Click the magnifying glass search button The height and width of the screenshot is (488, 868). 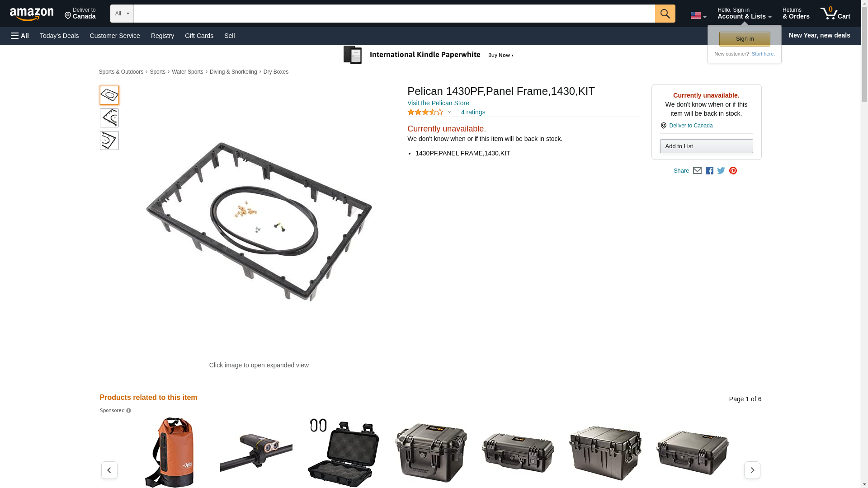point(665,14)
